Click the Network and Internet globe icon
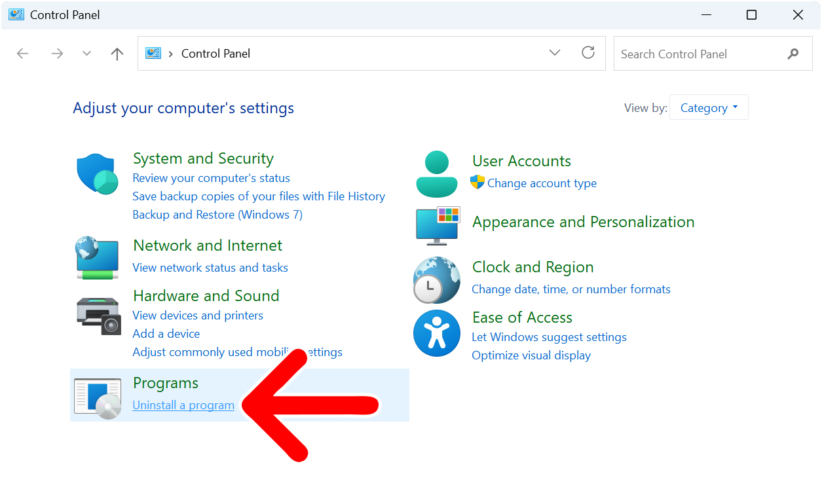The width and height of the screenshot is (822, 504). tap(97, 257)
